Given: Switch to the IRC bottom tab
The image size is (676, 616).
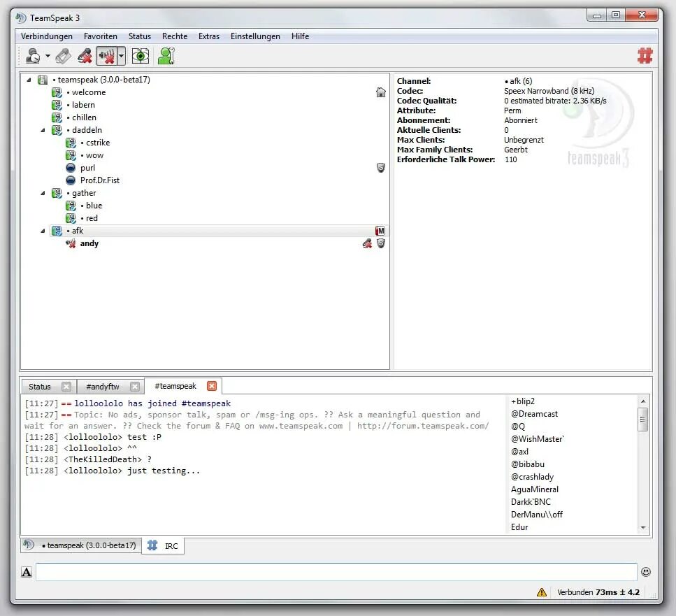Looking at the screenshot, I should pyautogui.click(x=163, y=546).
